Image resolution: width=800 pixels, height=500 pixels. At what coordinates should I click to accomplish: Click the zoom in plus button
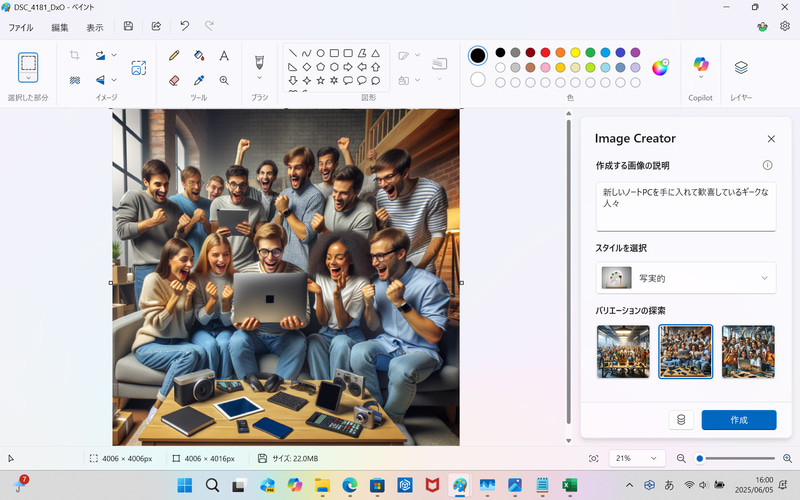click(x=787, y=458)
